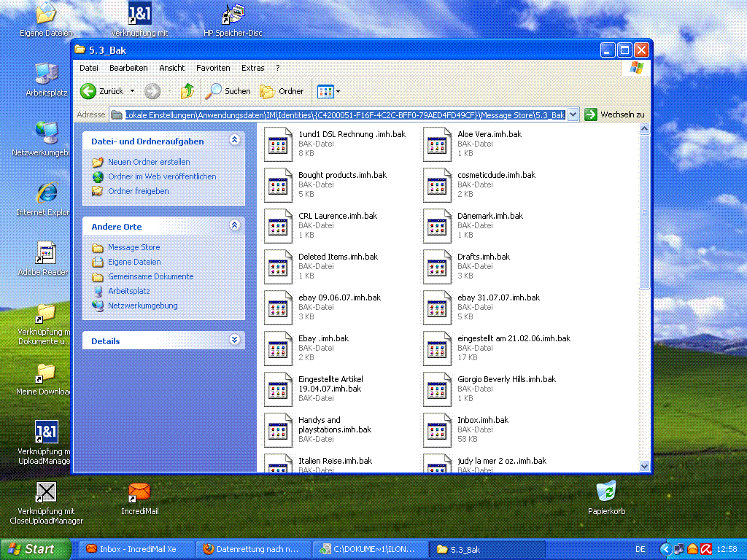
Task: Open the ? help menu
Action: [x=278, y=68]
